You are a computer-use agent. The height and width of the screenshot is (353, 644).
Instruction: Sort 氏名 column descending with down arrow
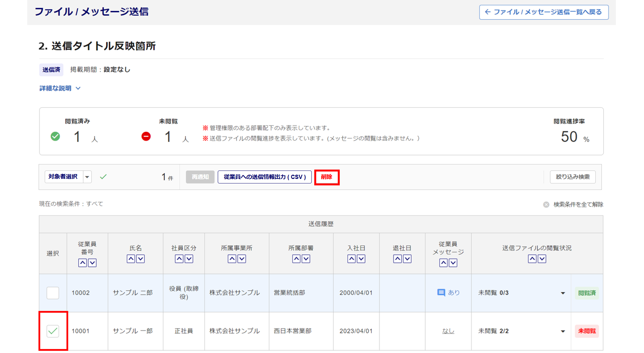[141, 259]
